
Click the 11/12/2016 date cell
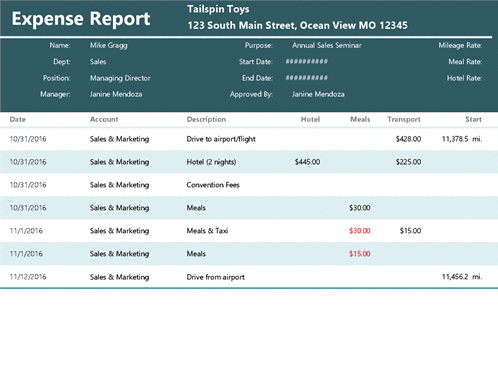pos(28,277)
